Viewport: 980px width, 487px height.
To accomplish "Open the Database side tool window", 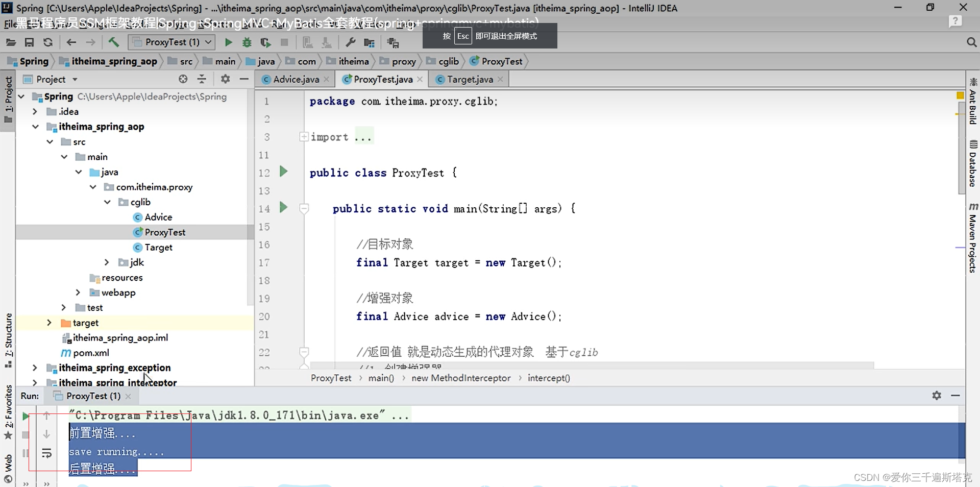I will coord(973,163).
